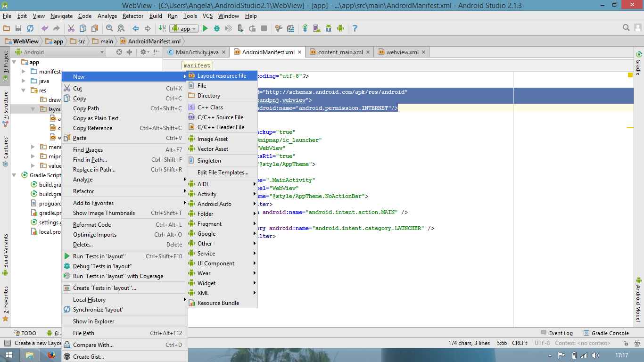Choose Show in Explorer from context menu
This screenshot has height=362, width=644.
click(x=93, y=321)
